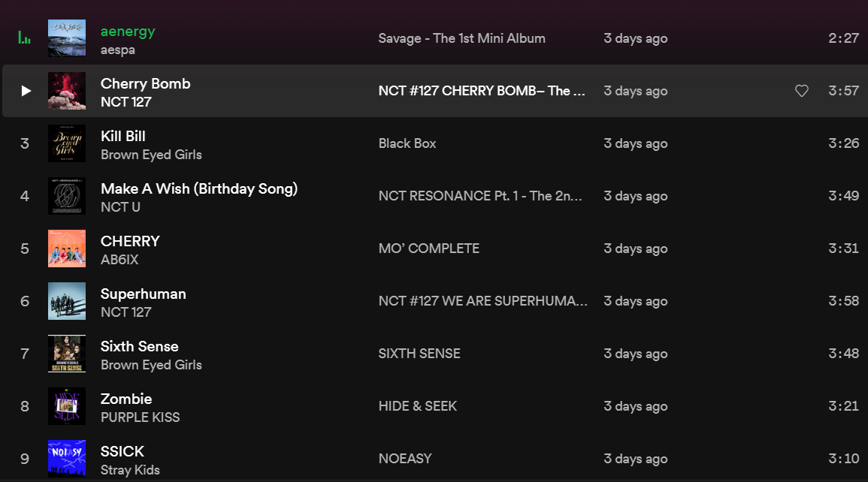Go to the NOEASY album

405,458
